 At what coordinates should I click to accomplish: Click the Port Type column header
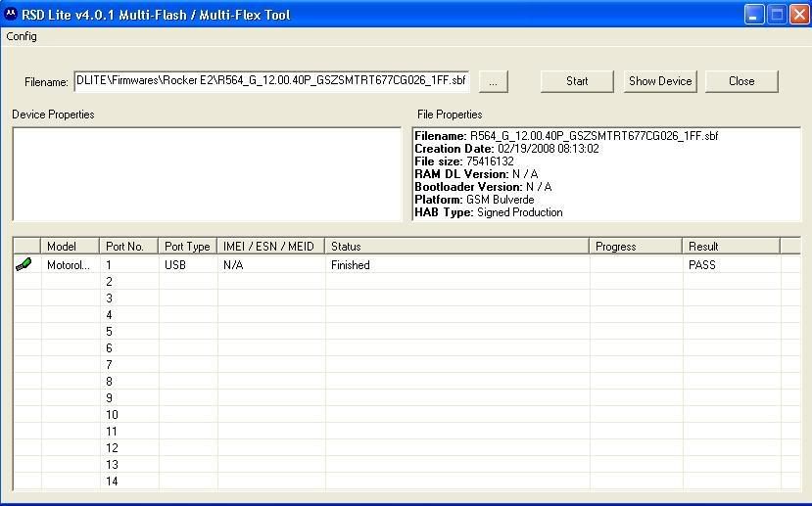tap(187, 247)
